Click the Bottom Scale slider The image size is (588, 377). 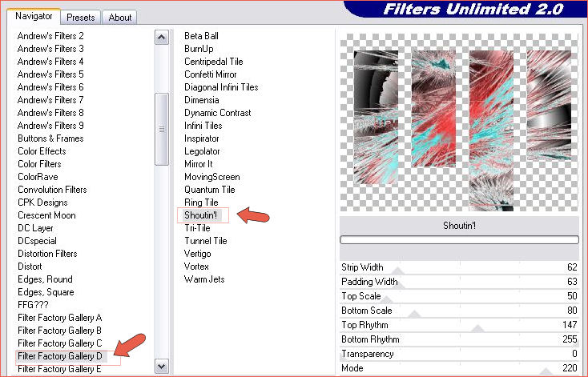pyautogui.click(x=459, y=311)
